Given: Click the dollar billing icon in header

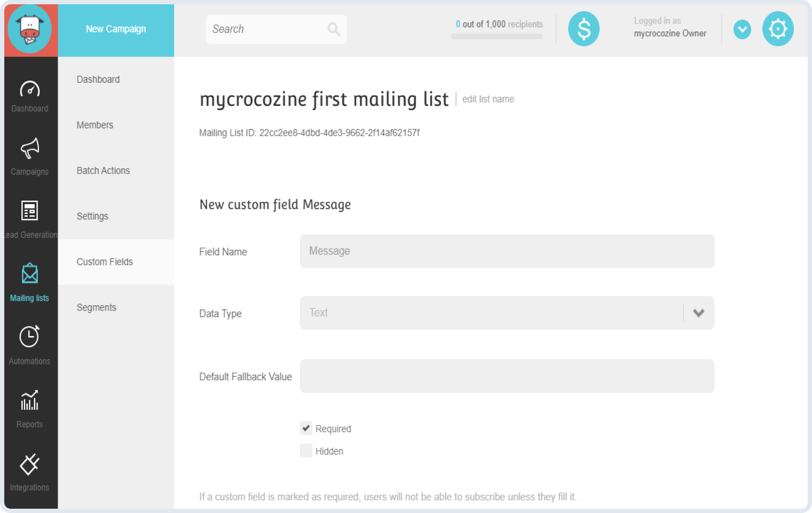Looking at the screenshot, I should [x=583, y=29].
